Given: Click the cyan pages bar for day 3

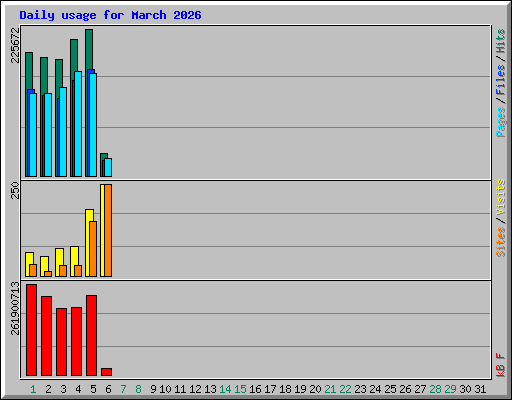Looking at the screenshot, I should (63, 132).
